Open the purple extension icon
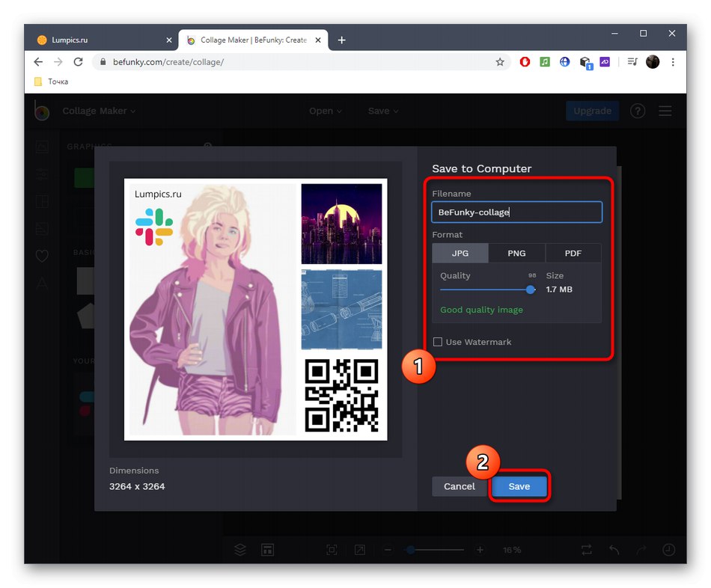 tap(605, 61)
